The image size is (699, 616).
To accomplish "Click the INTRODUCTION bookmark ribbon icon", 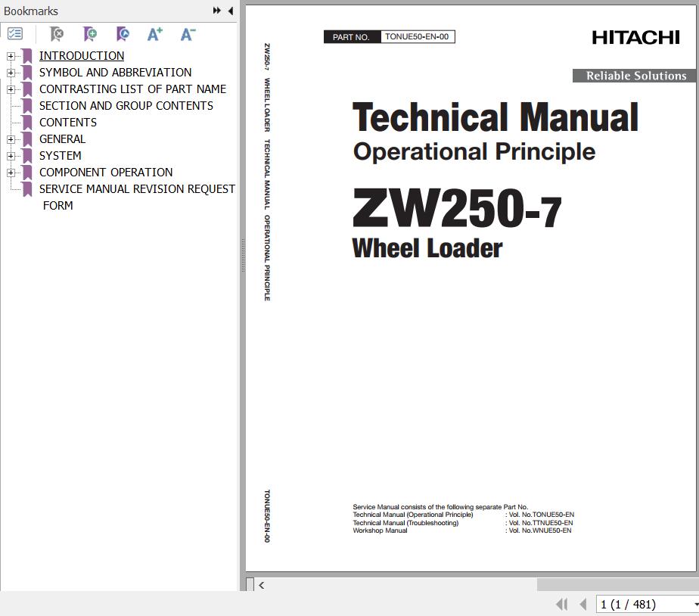I will (x=27, y=56).
